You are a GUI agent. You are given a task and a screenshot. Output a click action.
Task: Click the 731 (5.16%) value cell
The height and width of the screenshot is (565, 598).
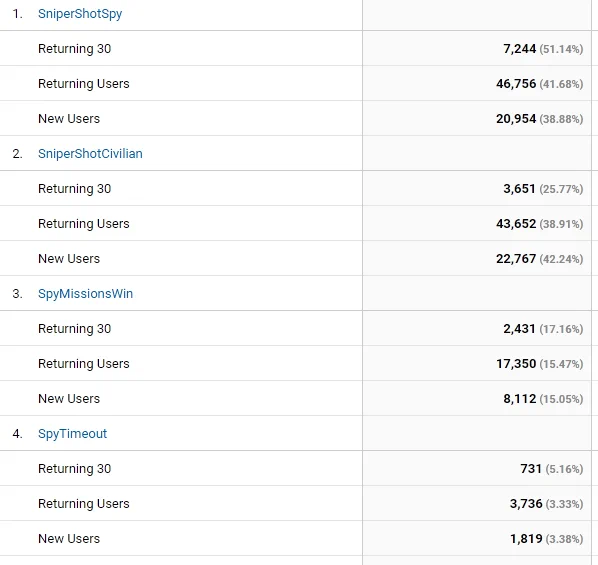[477, 468]
